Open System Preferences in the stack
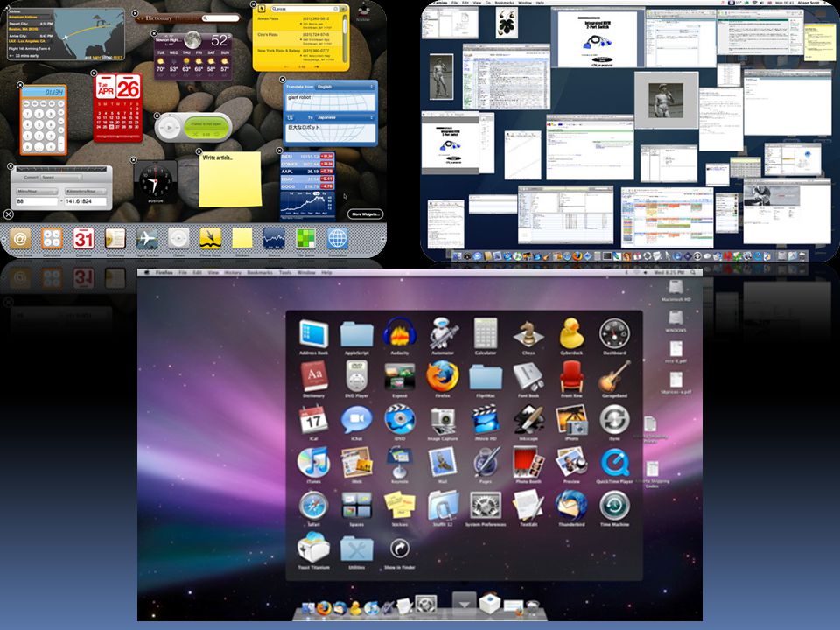Screen dimensions: 840x630 (x=486, y=505)
